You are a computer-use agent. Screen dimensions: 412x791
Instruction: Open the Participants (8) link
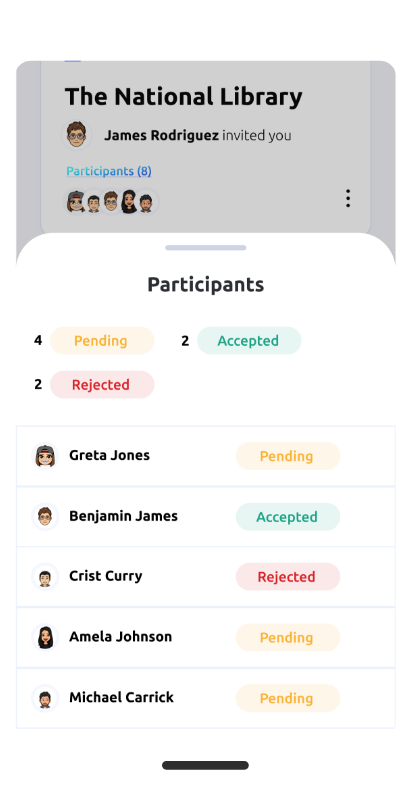click(109, 171)
